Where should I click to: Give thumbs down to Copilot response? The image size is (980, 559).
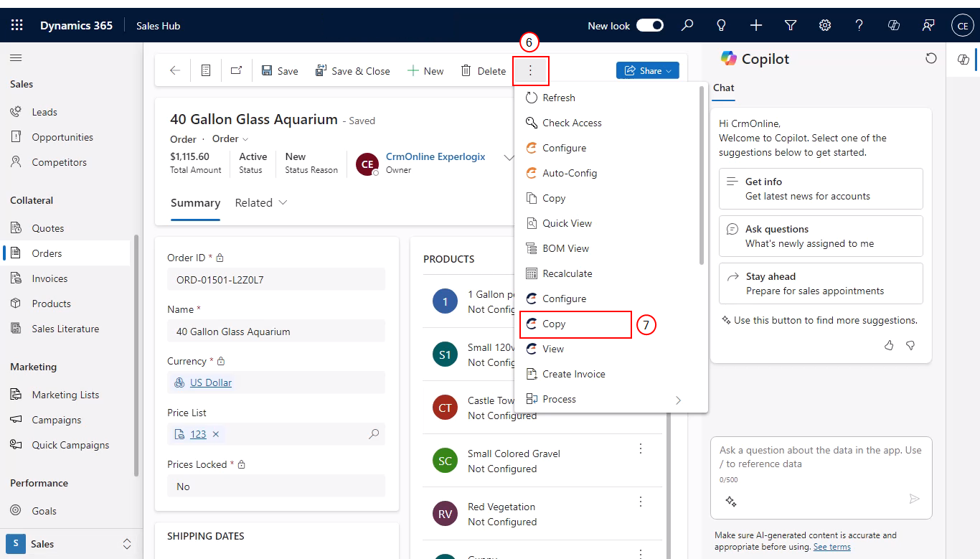point(911,345)
